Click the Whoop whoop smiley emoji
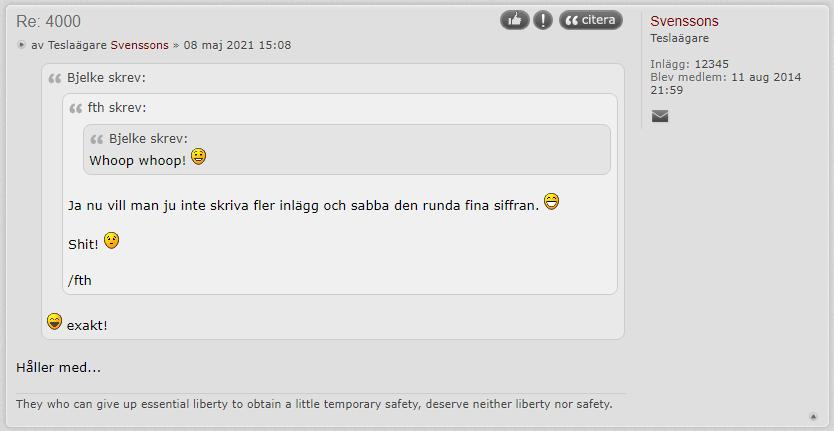Viewport: 834px width, 431px height. (x=198, y=157)
